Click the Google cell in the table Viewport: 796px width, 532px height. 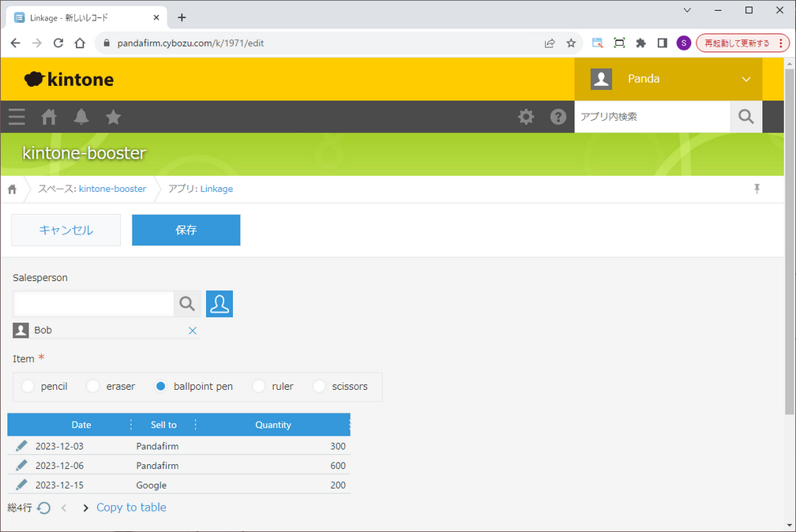pyautogui.click(x=152, y=485)
